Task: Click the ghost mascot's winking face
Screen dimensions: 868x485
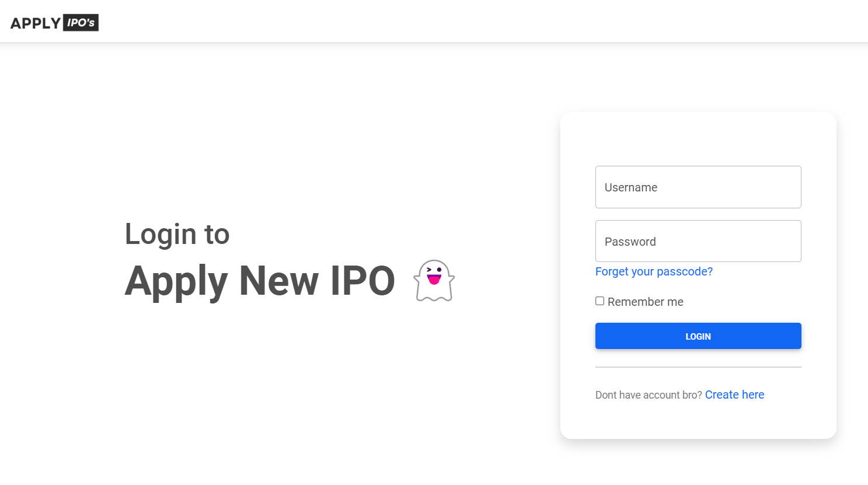Action: 434,274
